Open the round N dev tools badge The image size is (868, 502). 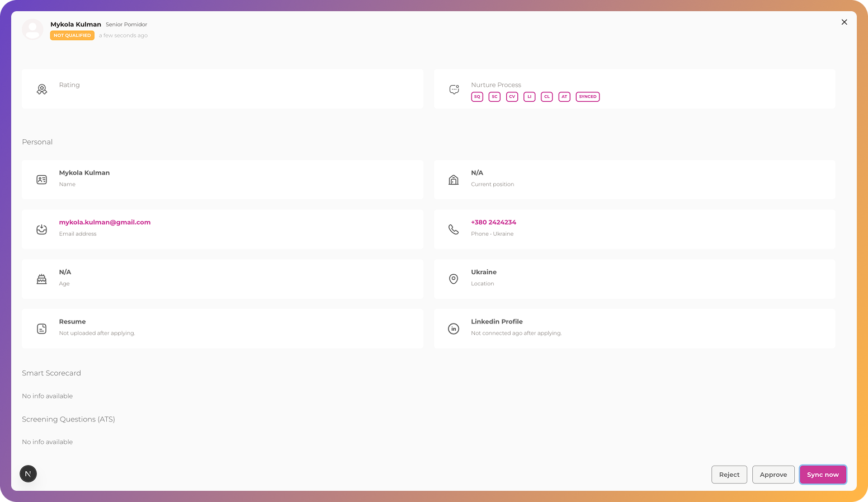pos(28,474)
